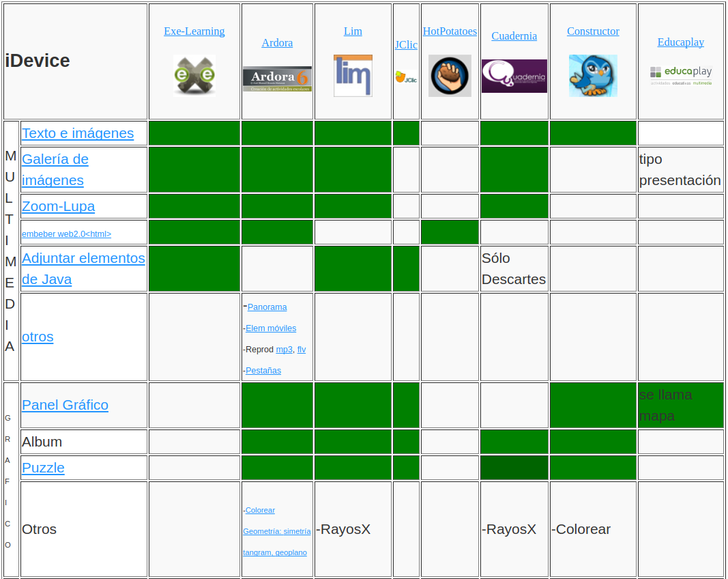This screenshot has width=728, height=579.
Task: Open the Pestañas link
Action: point(263,370)
